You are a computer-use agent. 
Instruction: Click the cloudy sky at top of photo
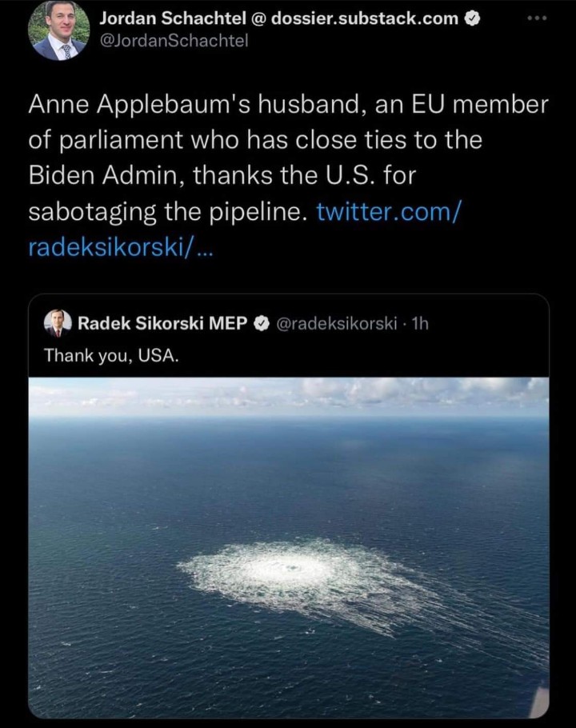(289, 394)
